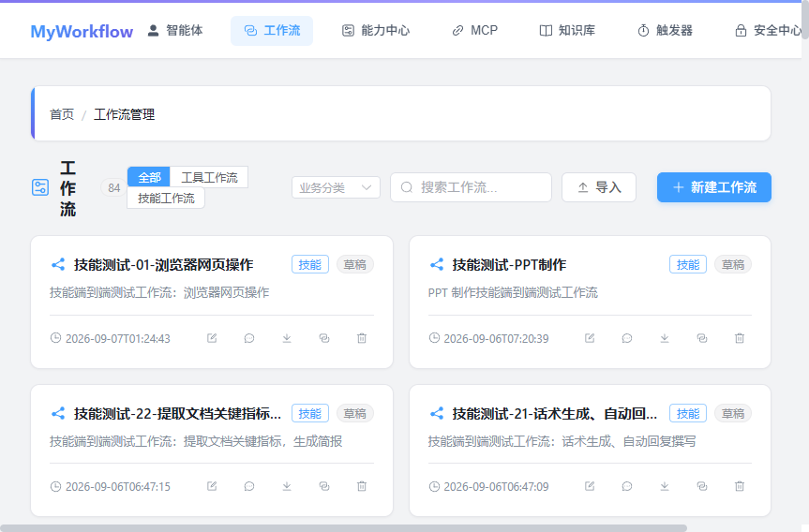Click share icon on 技能测试-22 card
The height and width of the screenshot is (532, 809).
point(58,413)
